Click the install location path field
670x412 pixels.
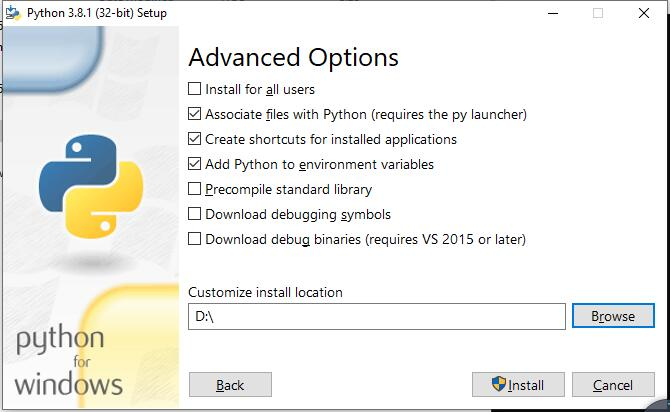click(377, 317)
